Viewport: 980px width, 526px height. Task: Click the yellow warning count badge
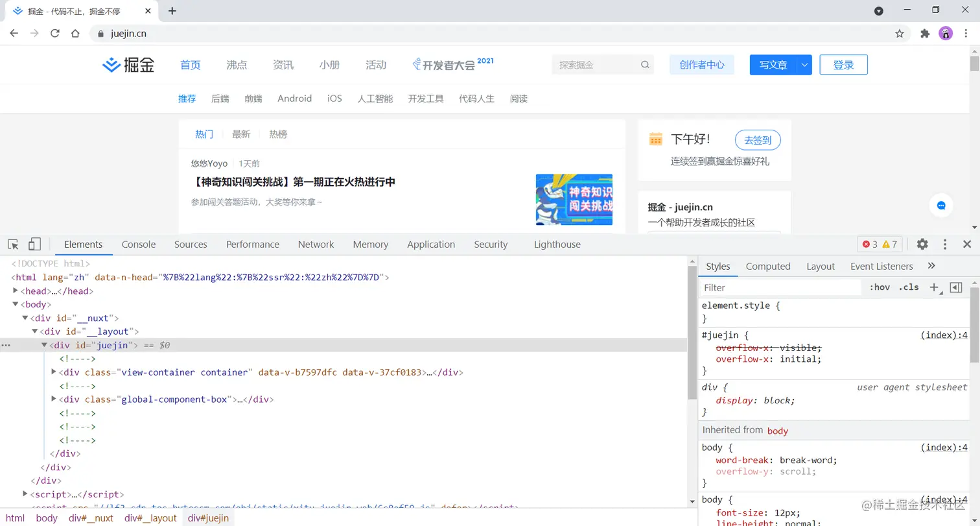890,245
